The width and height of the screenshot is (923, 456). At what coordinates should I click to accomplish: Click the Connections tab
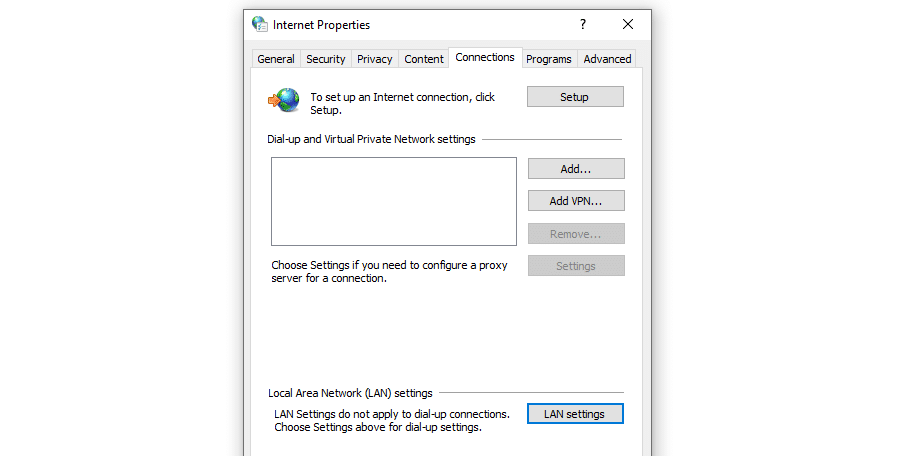485,57
